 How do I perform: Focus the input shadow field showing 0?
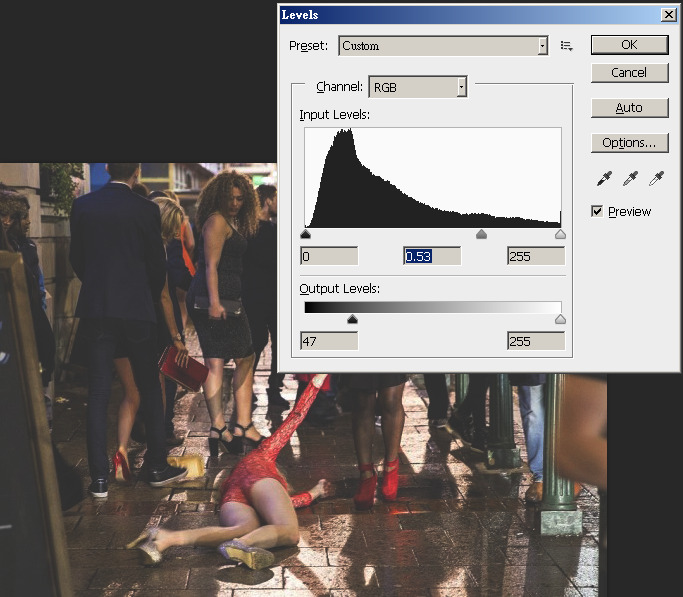click(x=329, y=256)
